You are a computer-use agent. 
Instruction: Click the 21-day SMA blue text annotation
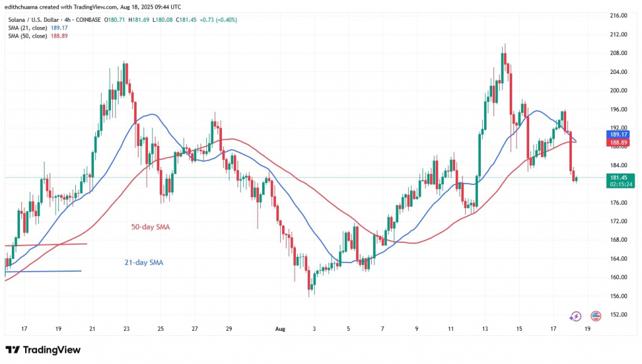point(142,263)
